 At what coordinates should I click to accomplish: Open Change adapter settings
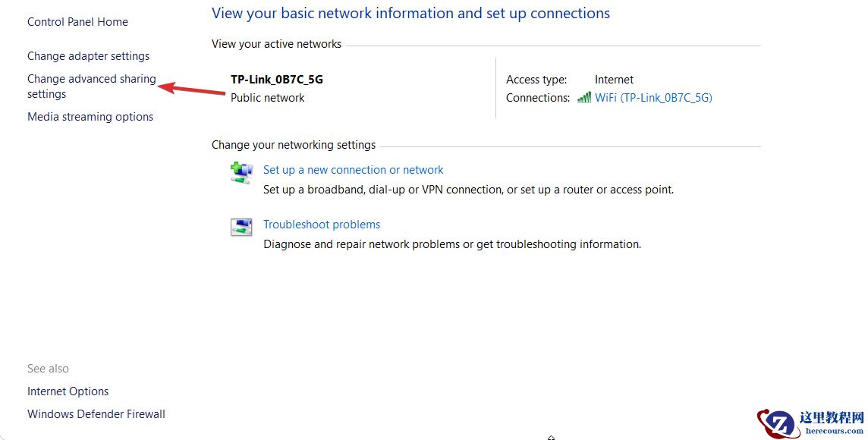[88, 56]
